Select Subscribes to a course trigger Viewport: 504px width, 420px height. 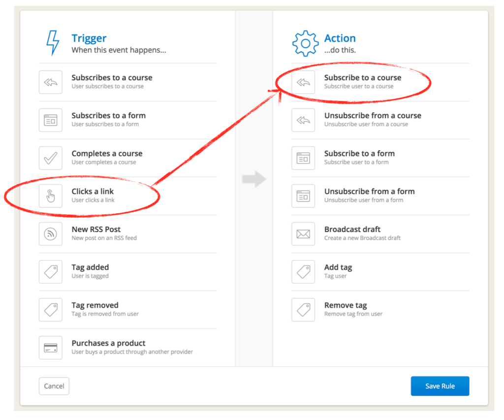[x=112, y=82]
